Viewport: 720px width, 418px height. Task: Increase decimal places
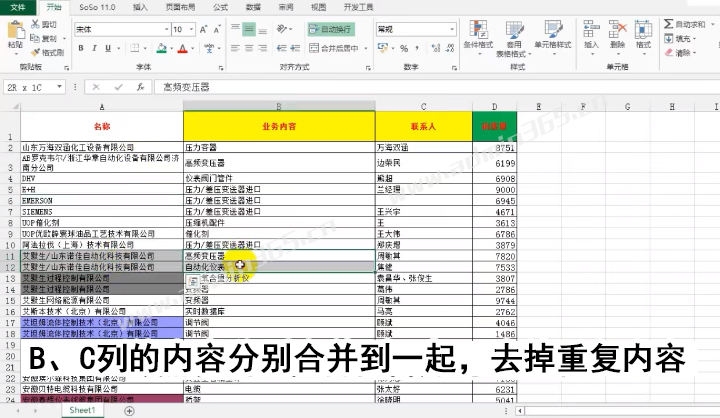click(436, 48)
